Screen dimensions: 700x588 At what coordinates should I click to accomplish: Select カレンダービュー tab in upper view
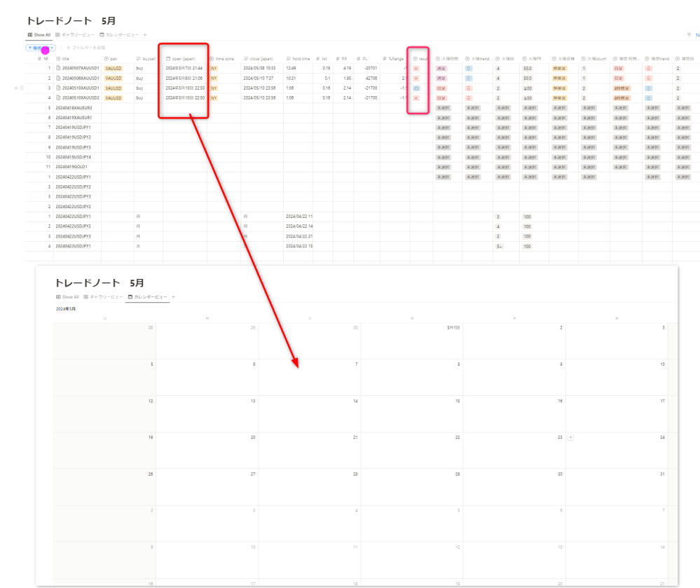coord(119,34)
